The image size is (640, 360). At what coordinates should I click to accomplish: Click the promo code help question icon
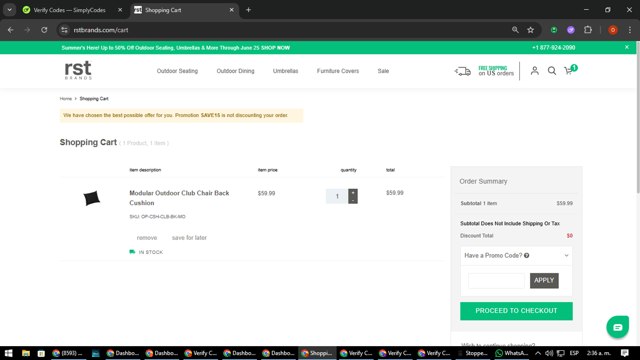(527, 256)
